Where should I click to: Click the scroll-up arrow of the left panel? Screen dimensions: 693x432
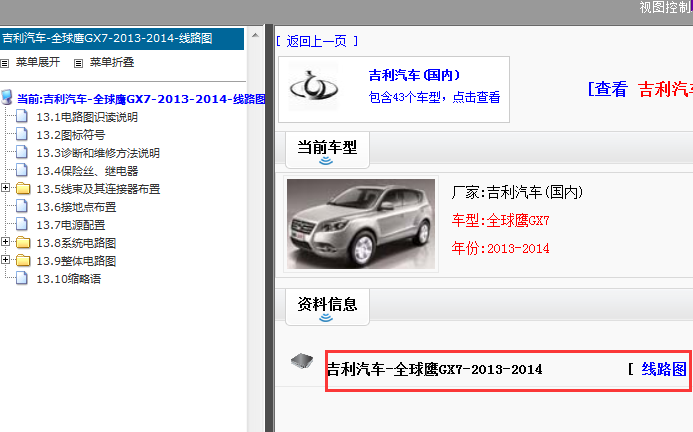pos(255,35)
